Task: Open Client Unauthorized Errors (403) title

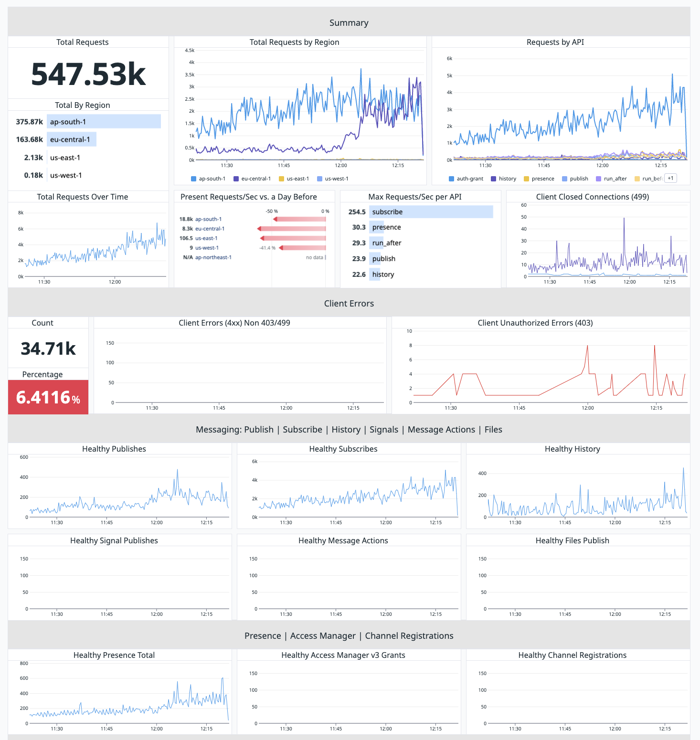Action: [535, 323]
